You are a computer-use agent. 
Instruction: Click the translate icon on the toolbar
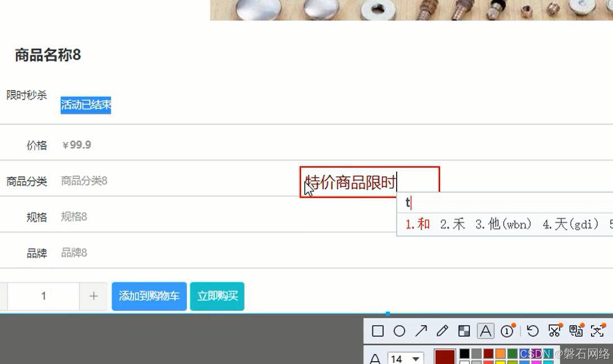[x=576, y=331]
